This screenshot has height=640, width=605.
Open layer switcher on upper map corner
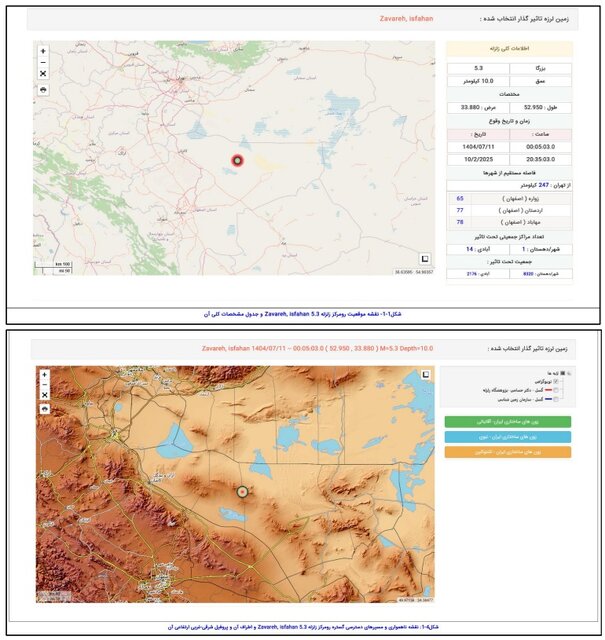point(425,257)
